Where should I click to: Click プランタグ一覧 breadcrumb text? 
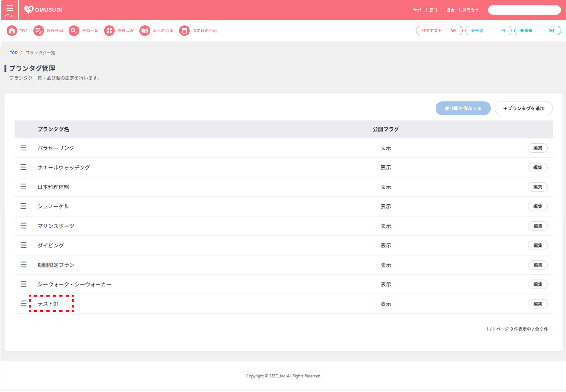(40, 53)
